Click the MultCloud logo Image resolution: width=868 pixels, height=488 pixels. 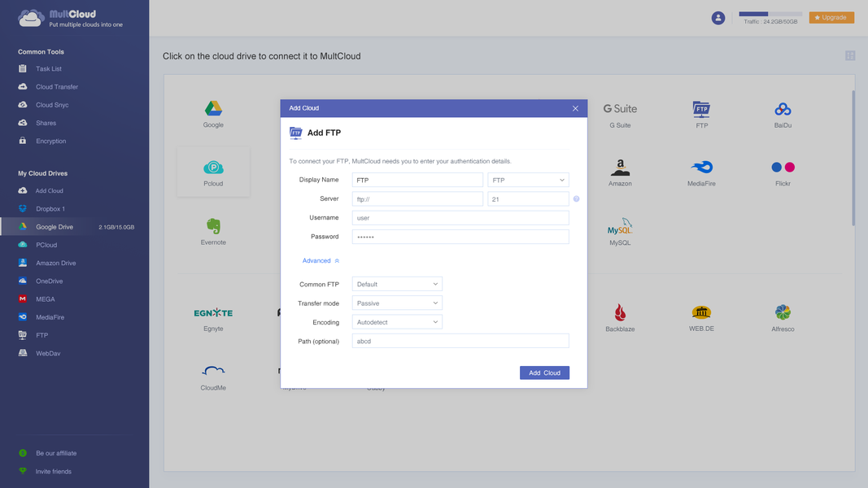pyautogui.click(x=70, y=18)
